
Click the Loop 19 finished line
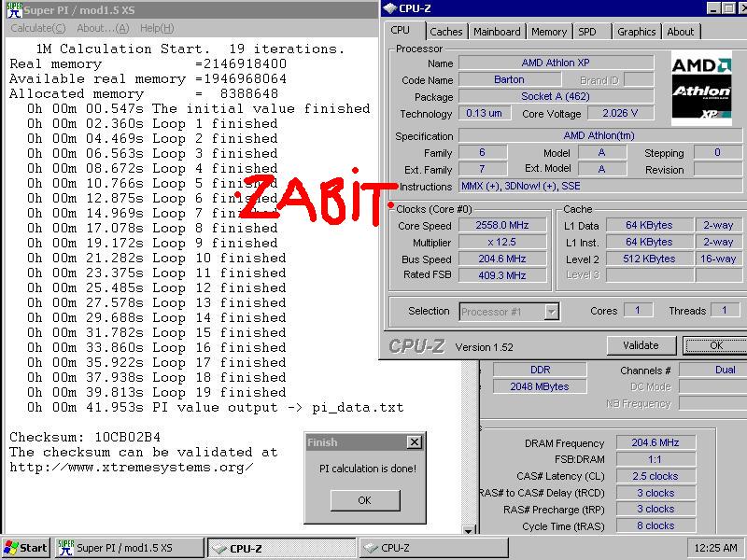[x=157, y=392]
